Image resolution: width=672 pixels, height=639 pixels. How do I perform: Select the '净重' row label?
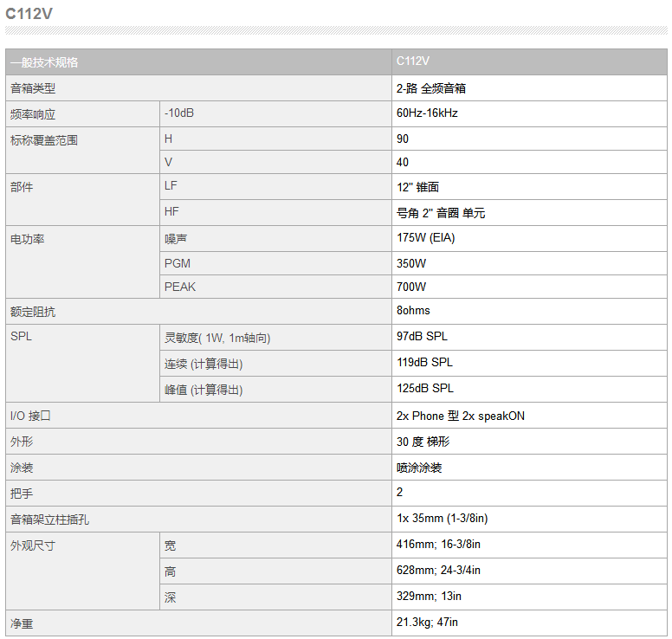tap(22, 623)
